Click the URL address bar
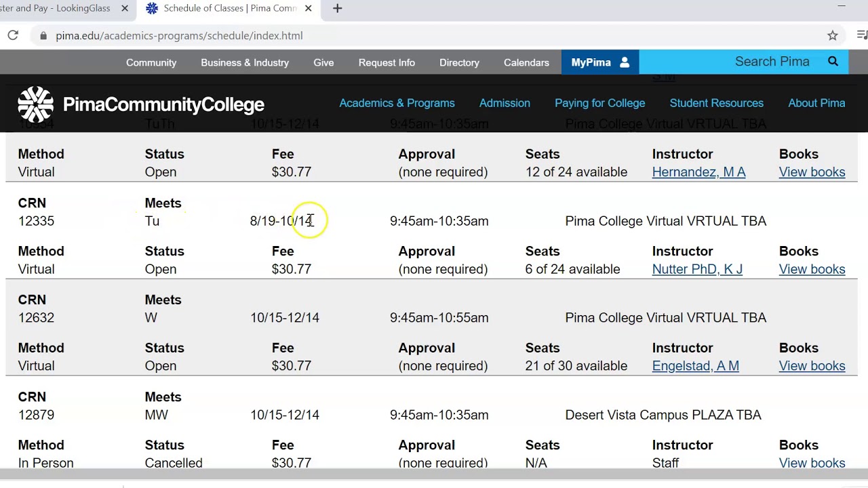The width and height of the screenshot is (868, 488). point(434,35)
